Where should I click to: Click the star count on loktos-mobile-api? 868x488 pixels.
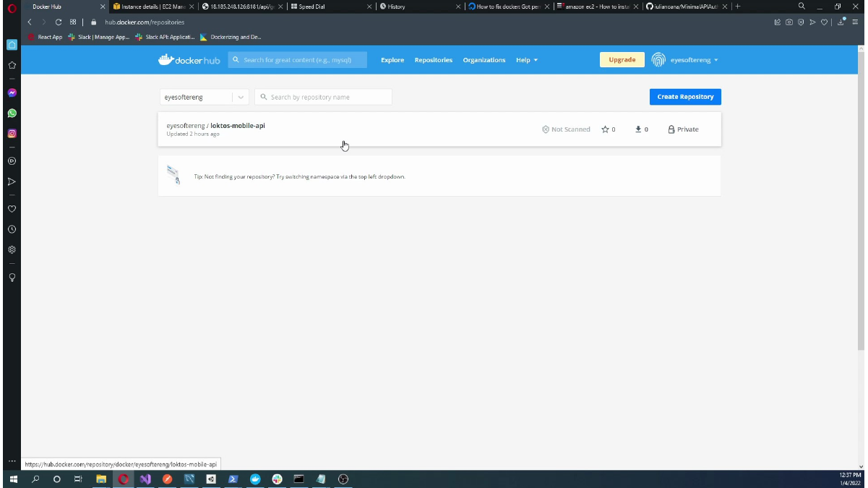[x=609, y=129]
